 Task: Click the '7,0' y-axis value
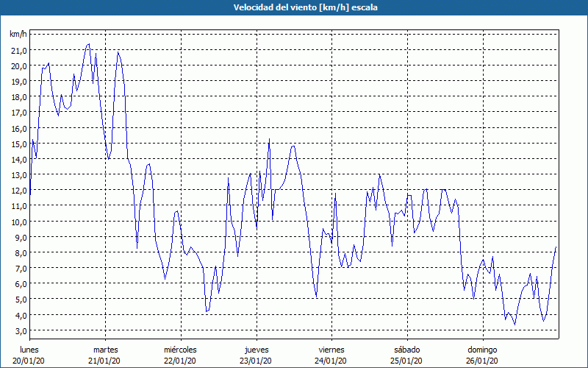point(21,269)
